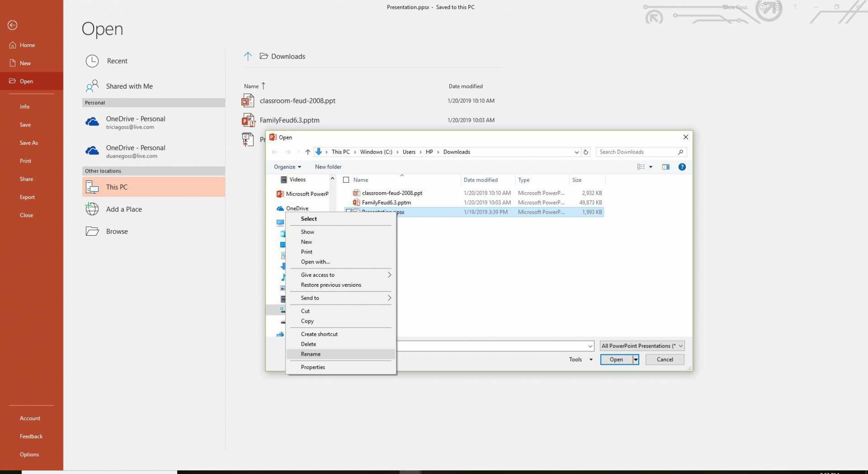This screenshot has height=474, width=868.
Task: Choose Create shortcut from context menu
Action: tap(341, 334)
